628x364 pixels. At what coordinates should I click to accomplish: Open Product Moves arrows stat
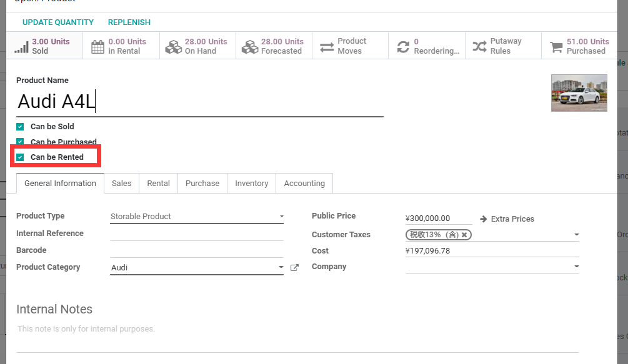click(351, 46)
